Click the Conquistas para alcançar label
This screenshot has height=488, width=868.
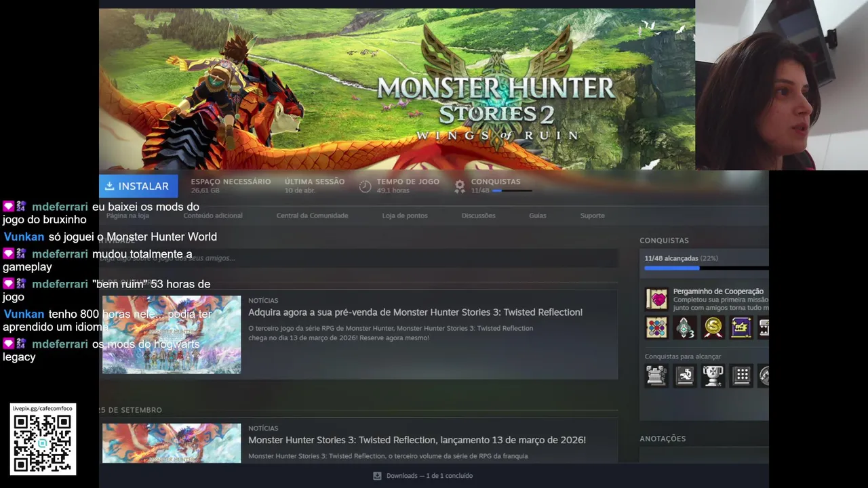[x=683, y=357]
